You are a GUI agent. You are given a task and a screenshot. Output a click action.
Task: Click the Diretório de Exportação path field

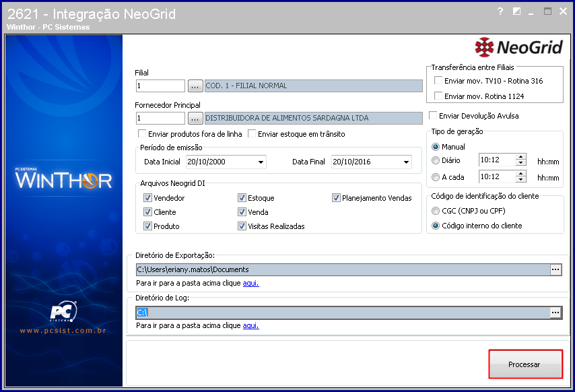[x=343, y=269]
